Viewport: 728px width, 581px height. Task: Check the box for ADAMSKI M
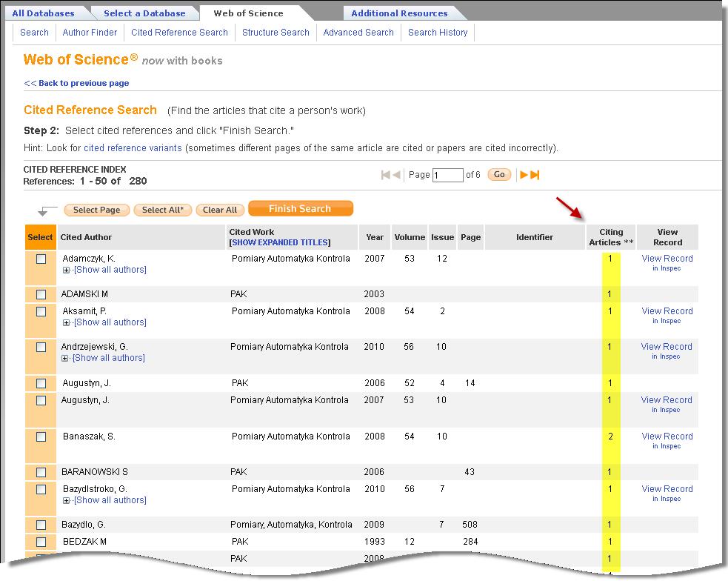(41, 294)
